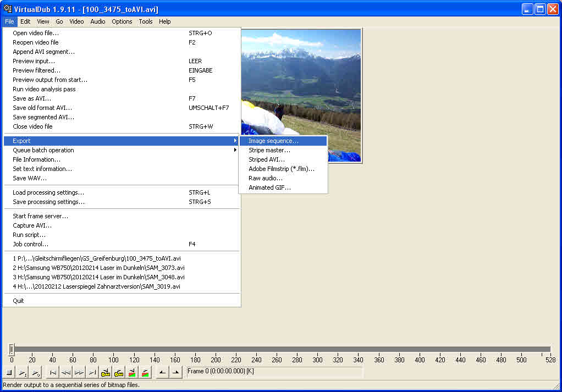The image size is (562, 392).
Task: Expand the Export submenu arrow
Action: 235,141
